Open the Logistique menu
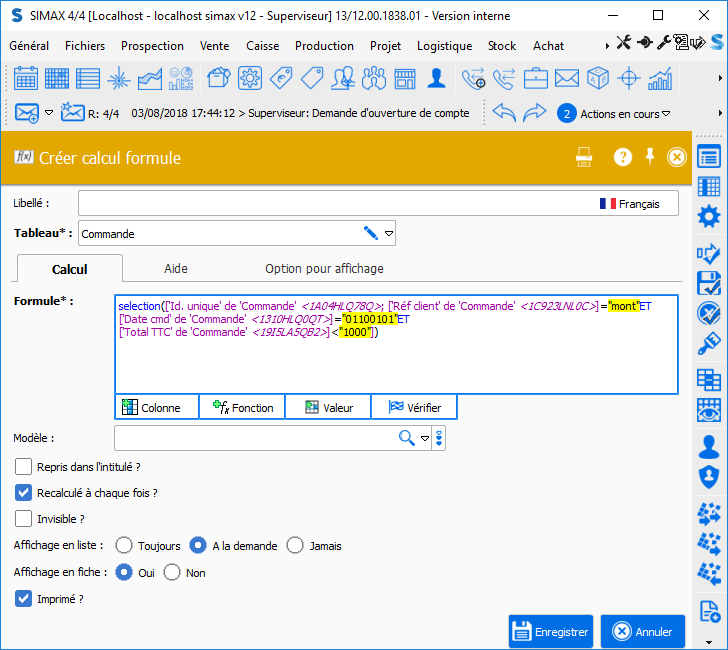728x650 pixels. (x=444, y=46)
